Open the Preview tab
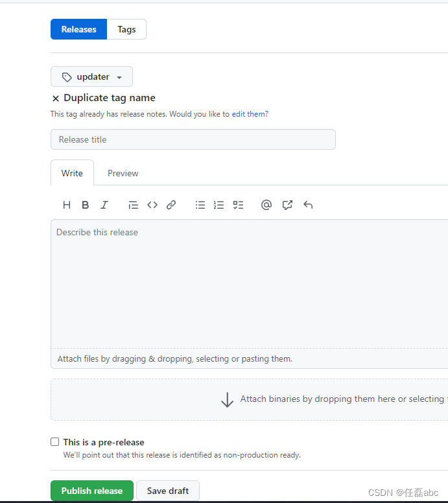This screenshot has height=503, width=448. [x=123, y=173]
